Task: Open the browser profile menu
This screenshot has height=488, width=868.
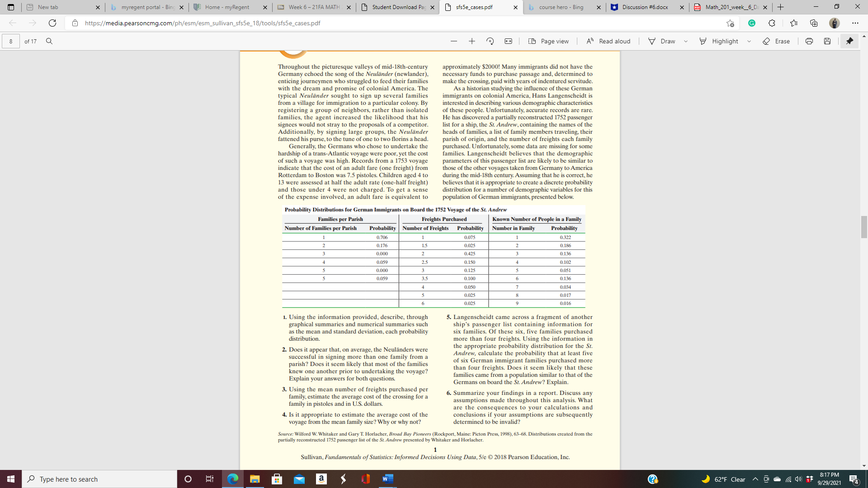Action: coord(834,23)
